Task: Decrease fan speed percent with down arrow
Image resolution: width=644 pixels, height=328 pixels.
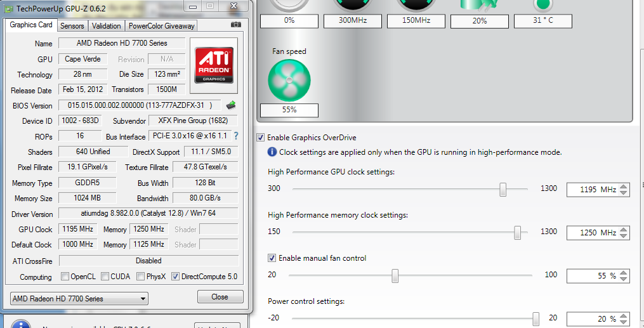Action: [x=624, y=279]
